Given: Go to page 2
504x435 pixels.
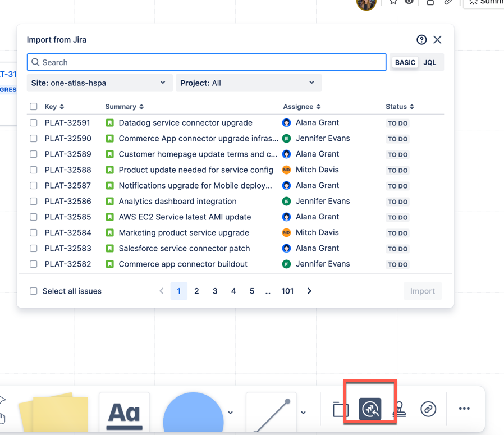Looking at the screenshot, I should pyautogui.click(x=196, y=291).
